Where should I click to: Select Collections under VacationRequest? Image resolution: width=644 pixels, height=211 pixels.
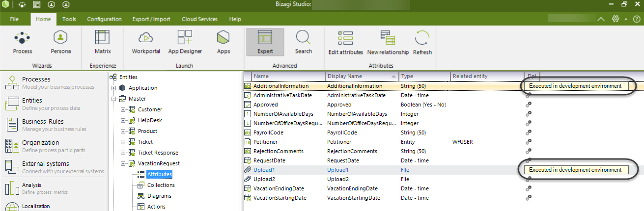click(161, 185)
